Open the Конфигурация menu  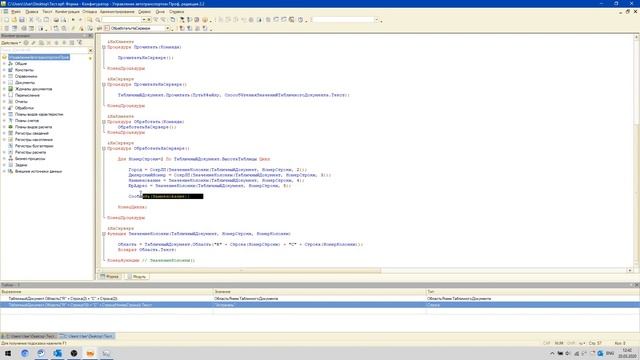click(x=67, y=12)
